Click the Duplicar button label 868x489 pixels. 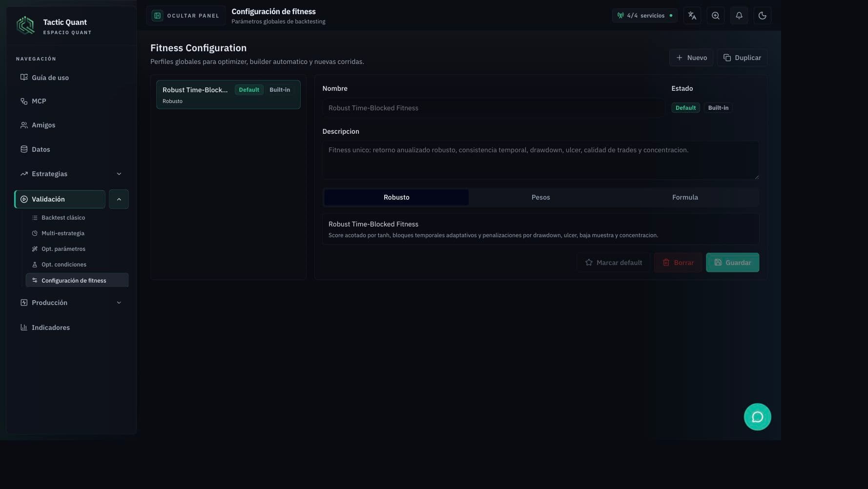click(x=747, y=58)
